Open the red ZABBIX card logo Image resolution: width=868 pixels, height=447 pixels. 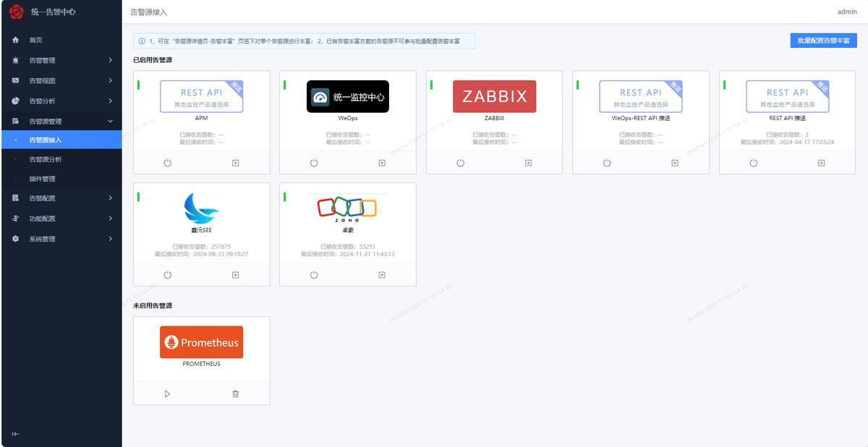tap(494, 96)
